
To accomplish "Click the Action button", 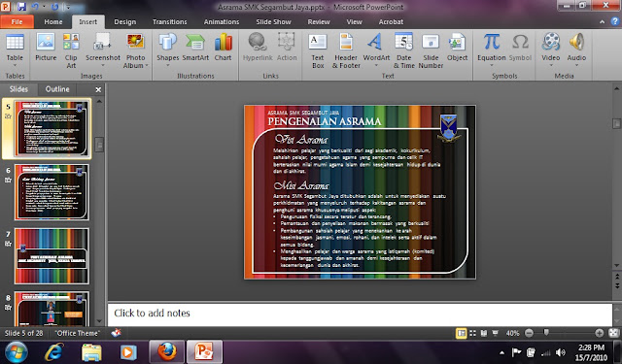I will point(287,48).
